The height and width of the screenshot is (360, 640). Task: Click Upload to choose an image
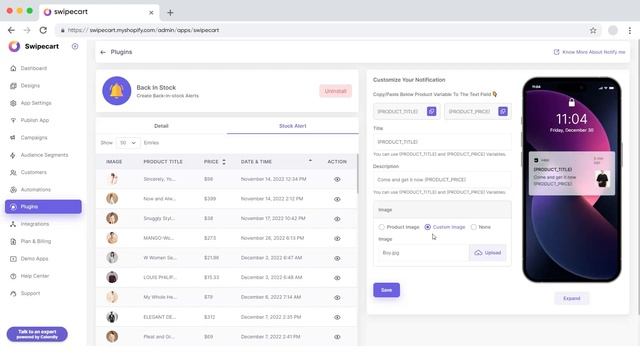(x=488, y=253)
